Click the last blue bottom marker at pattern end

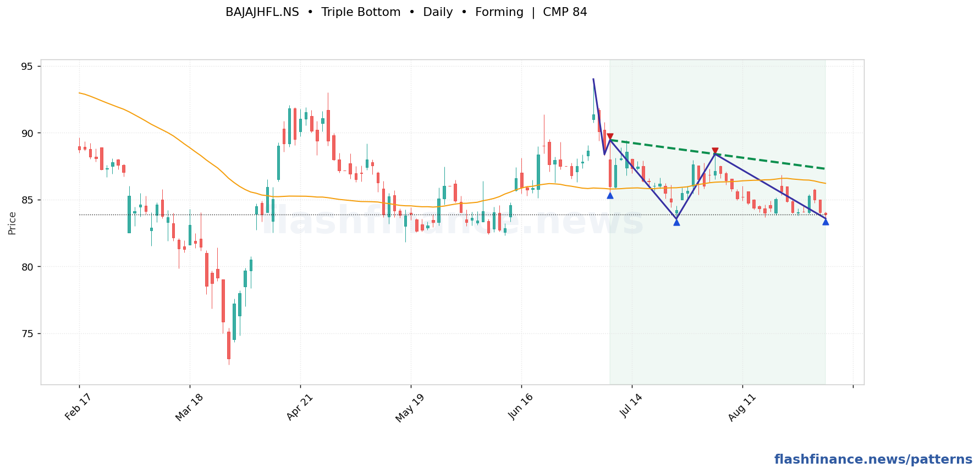825,222
